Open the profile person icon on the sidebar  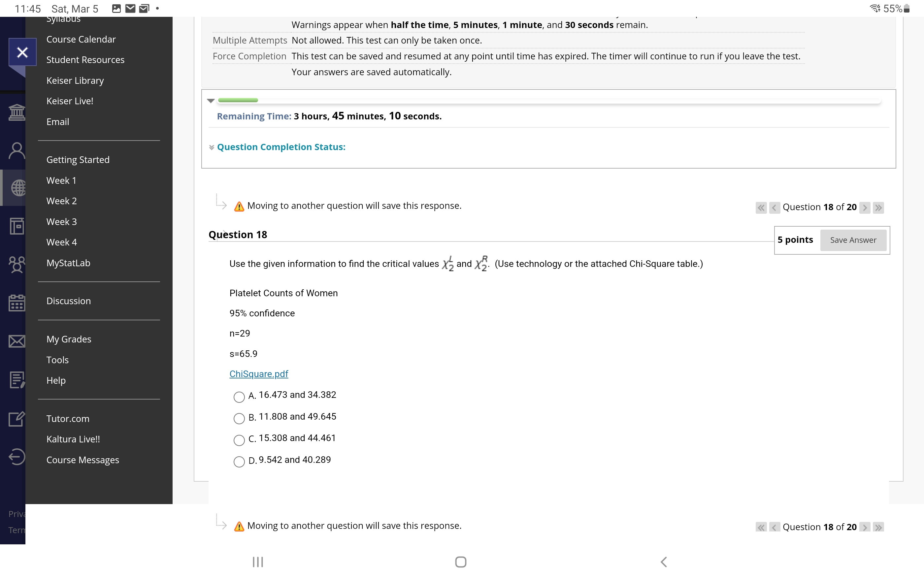point(17,150)
